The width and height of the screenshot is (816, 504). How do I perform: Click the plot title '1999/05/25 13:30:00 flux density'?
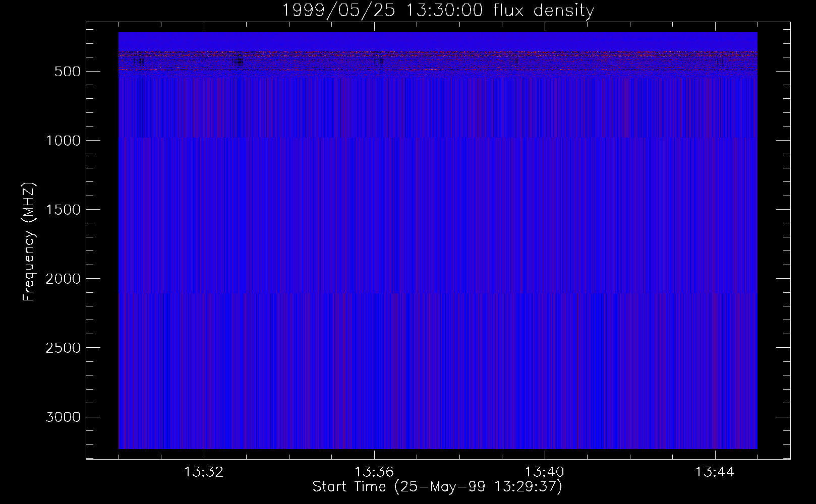click(x=438, y=11)
